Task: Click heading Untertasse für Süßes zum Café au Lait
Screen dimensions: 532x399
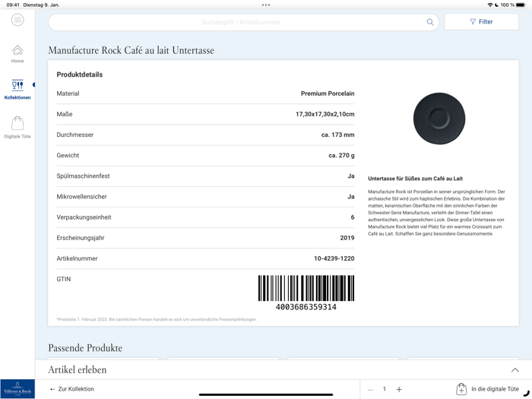Action: [415, 179]
